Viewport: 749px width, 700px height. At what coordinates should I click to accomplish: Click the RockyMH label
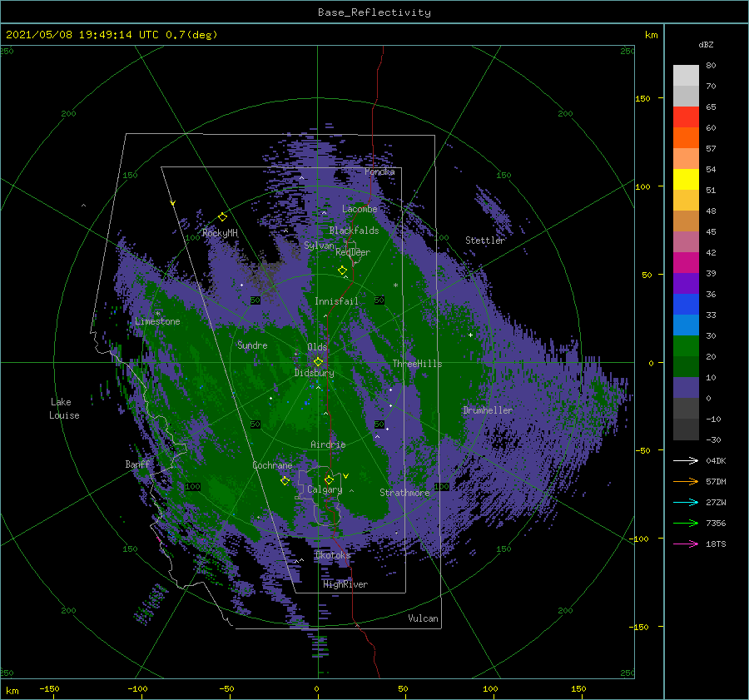point(220,233)
